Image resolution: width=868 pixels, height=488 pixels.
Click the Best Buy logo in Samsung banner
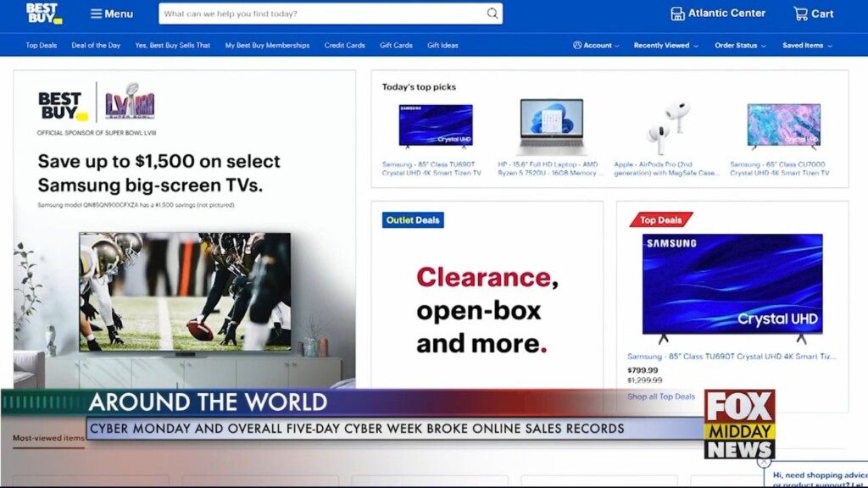point(63,106)
